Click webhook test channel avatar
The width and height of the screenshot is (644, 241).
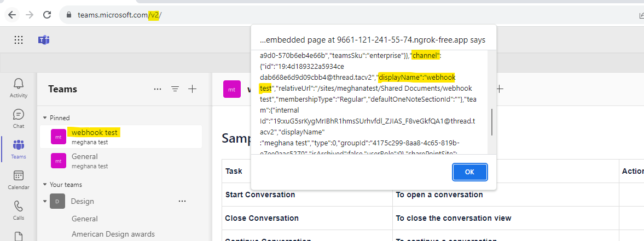point(59,137)
